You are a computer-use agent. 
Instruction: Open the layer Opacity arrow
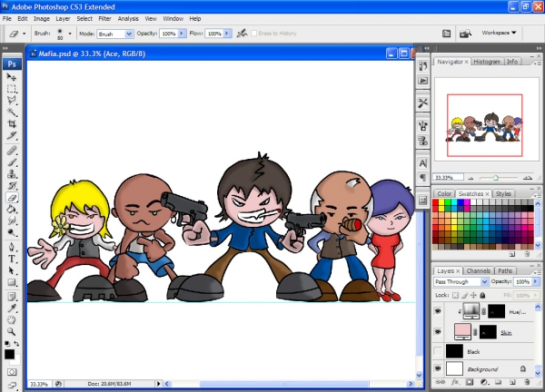click(x=535, y=281)
